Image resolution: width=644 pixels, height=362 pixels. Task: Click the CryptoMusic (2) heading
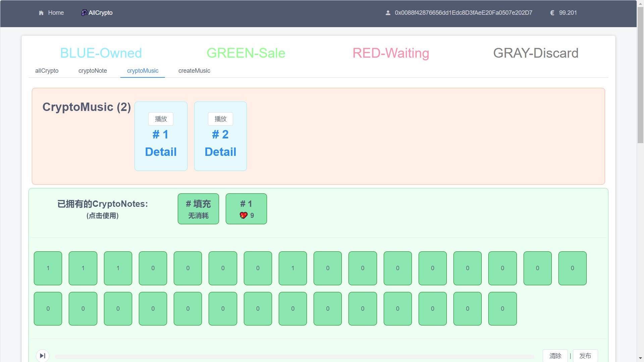click(x=87, y=107)
